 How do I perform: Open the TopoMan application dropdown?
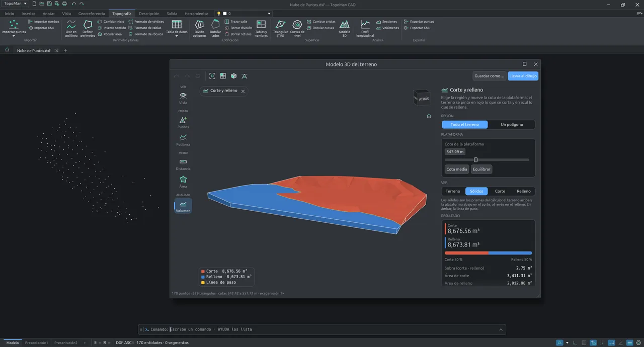tap(15, 4)
